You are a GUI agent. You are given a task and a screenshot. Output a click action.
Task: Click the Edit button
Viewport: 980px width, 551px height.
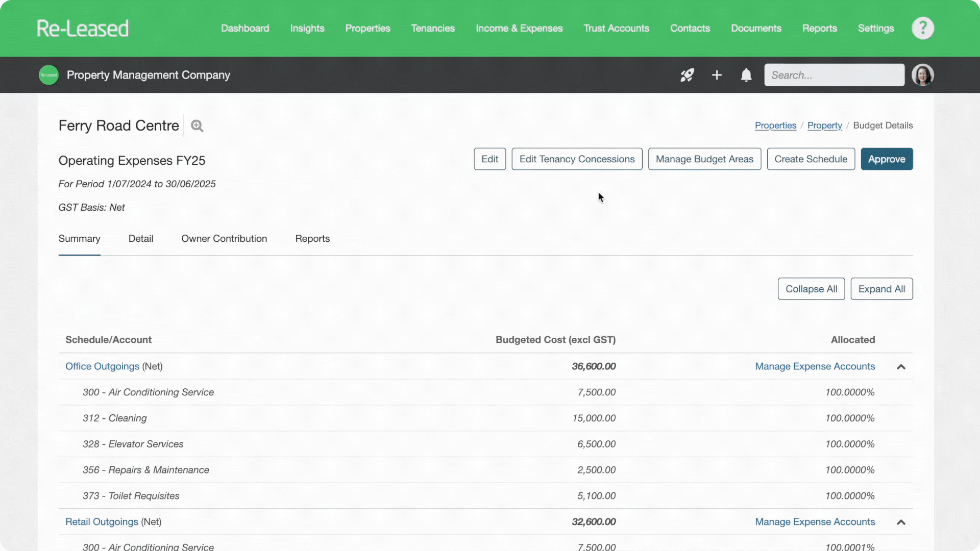[x=489, y=159]
